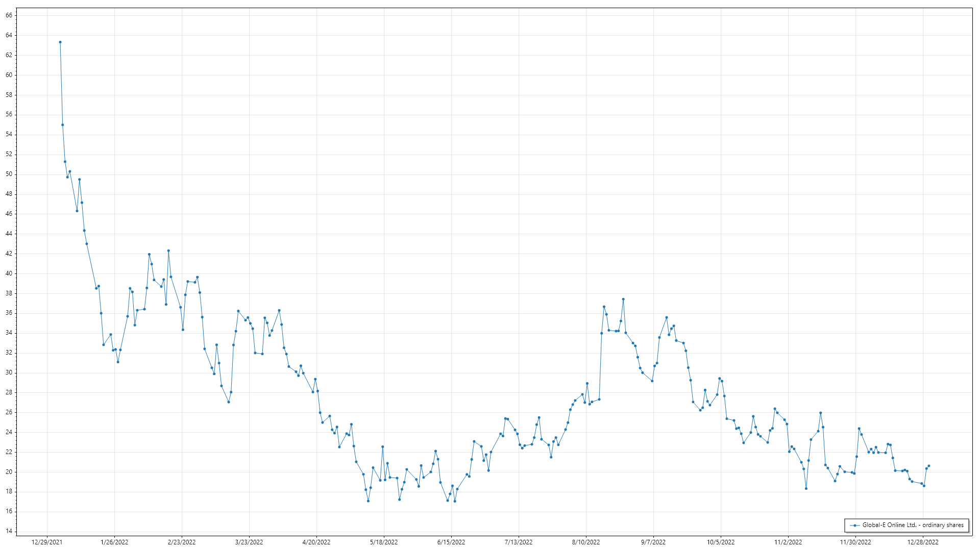Viewport: 980px width, 551px height.
Task: Click the February peak data point above 42
Action: (x=168, y=251)
